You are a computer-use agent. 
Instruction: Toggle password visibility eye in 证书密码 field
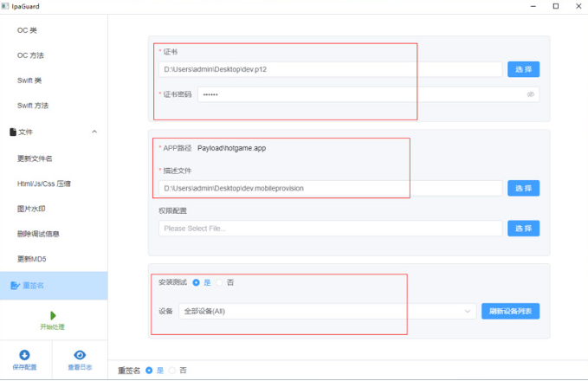(531, 94)
